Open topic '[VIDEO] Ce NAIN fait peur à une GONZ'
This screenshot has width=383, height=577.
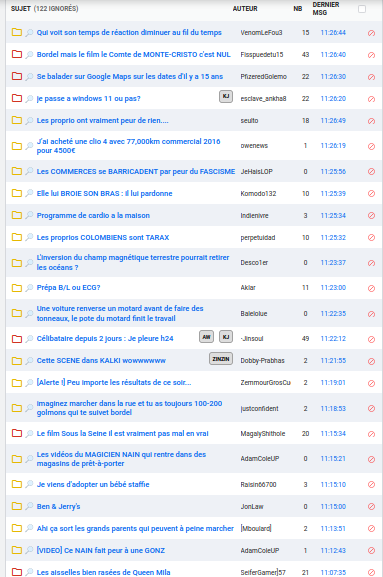point(101,551)
